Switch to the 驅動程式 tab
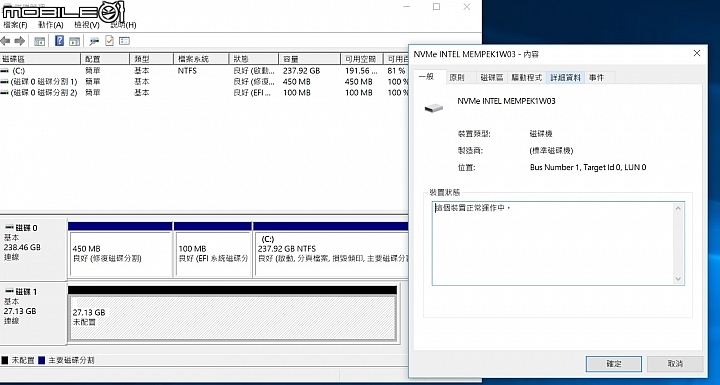This screenshot has width=720, height=385. [527, 78]
